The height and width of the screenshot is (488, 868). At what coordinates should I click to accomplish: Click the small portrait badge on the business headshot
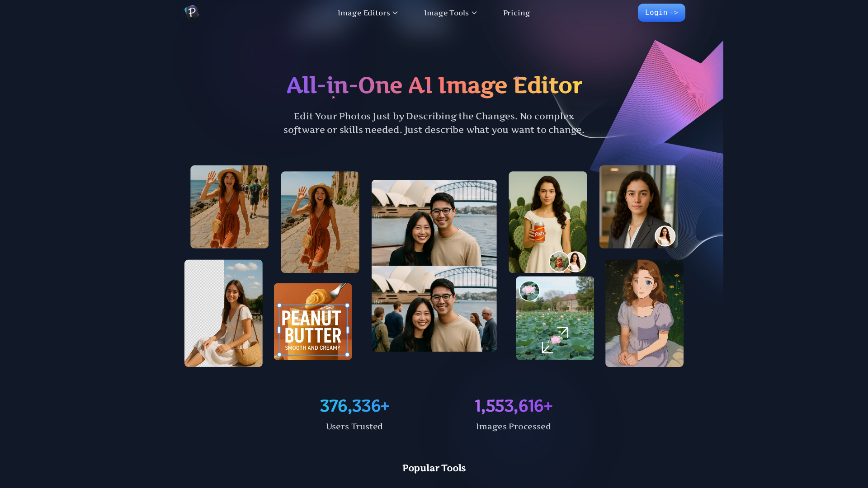pos(665,236)
